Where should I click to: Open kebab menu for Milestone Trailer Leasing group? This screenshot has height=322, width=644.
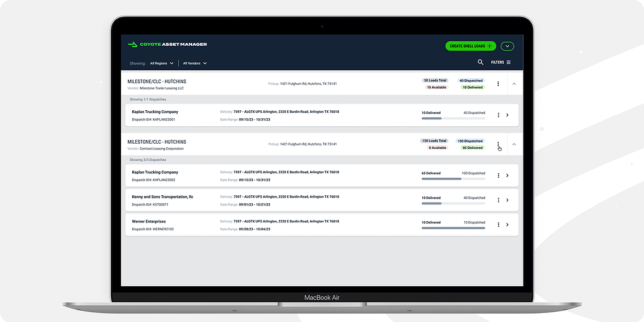pyautogui.click(x=498, y=84)
